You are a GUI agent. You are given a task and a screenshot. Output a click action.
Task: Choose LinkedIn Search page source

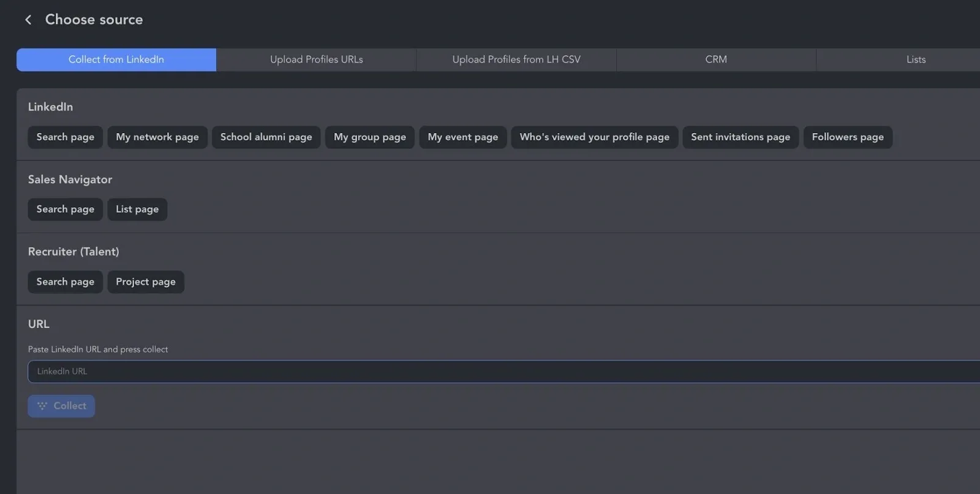(x=66, y=137)
